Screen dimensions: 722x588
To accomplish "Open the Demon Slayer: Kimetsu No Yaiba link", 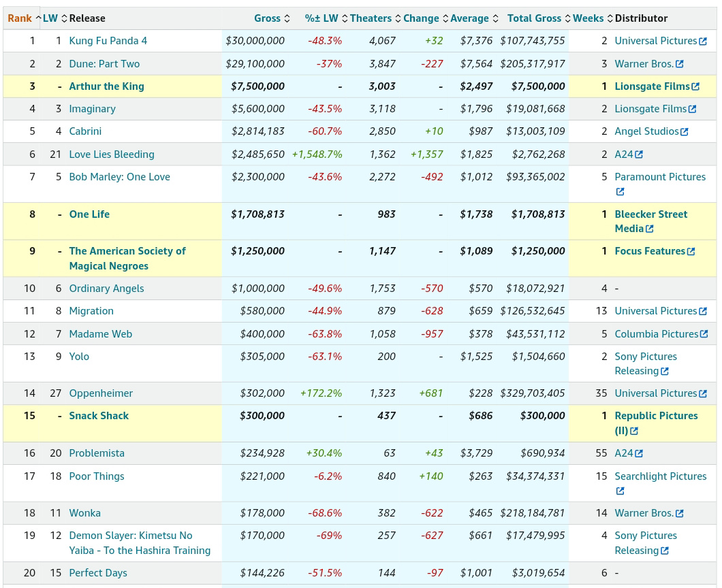I will click(140, 543).
